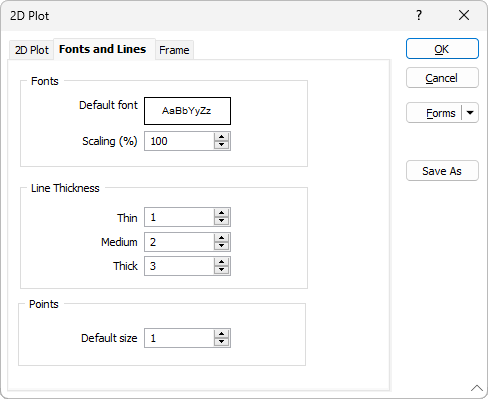Image resolution: width=488 pixels, height=399 pixels.
Task: Click the question mark help icon
Action: point(419,15)
